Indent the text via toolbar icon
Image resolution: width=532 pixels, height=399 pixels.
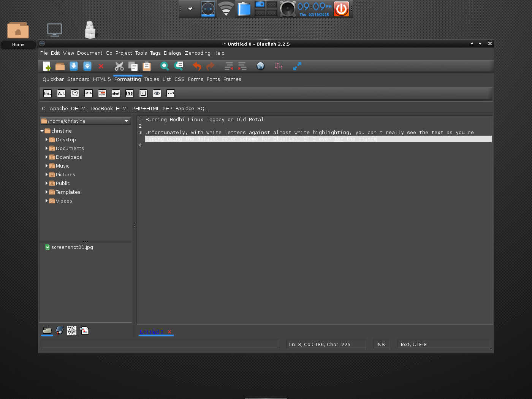tap(242, 66)
